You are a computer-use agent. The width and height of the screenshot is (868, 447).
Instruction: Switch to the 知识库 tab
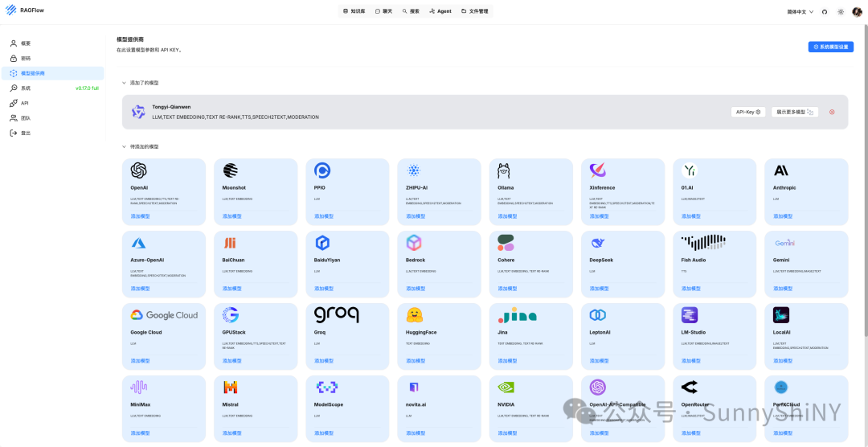[354, 11]
